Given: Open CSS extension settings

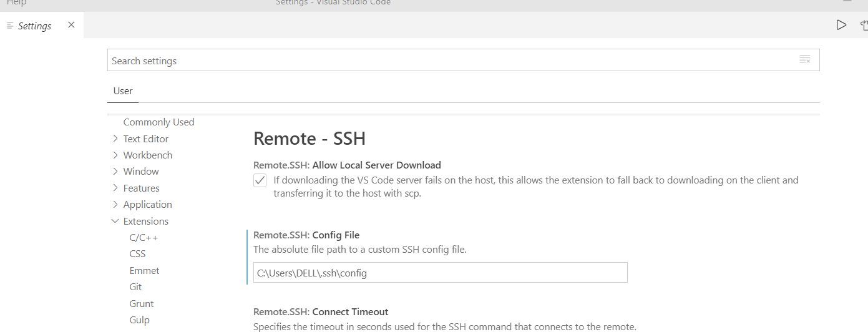Looking at the screenshot, I should (137, 253).
